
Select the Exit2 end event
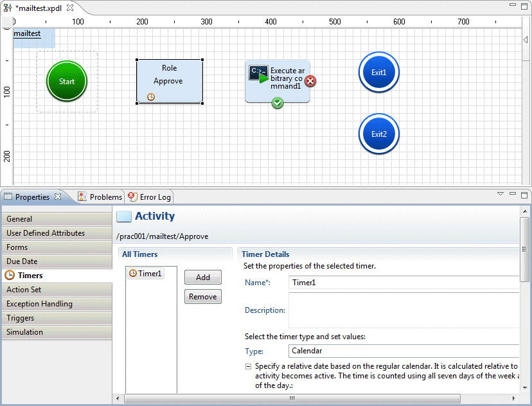tap(378, 134)
